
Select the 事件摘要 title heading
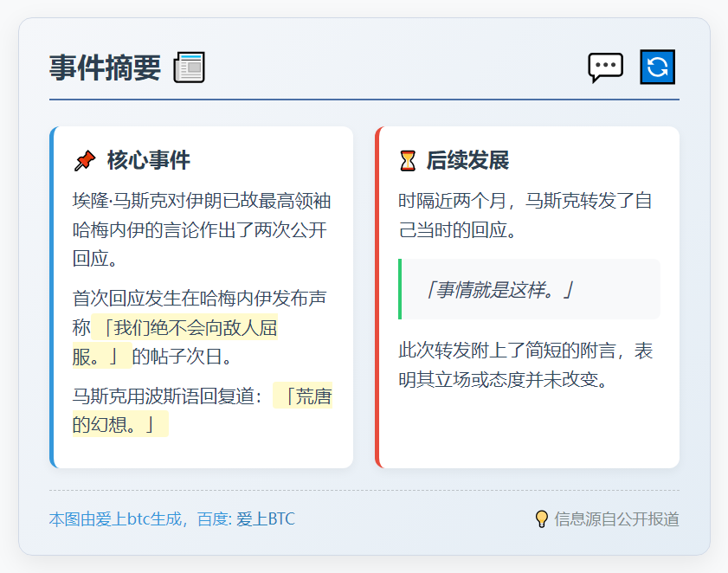106,68
